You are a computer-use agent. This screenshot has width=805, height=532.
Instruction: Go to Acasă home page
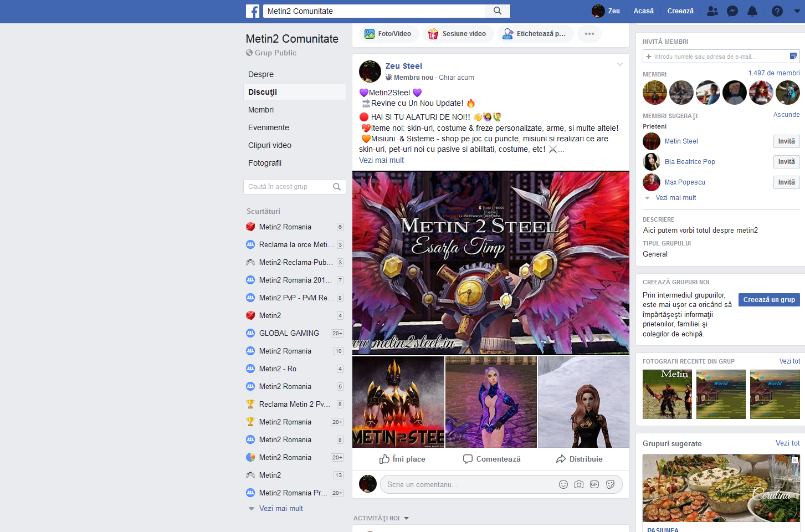click(644, 11)
